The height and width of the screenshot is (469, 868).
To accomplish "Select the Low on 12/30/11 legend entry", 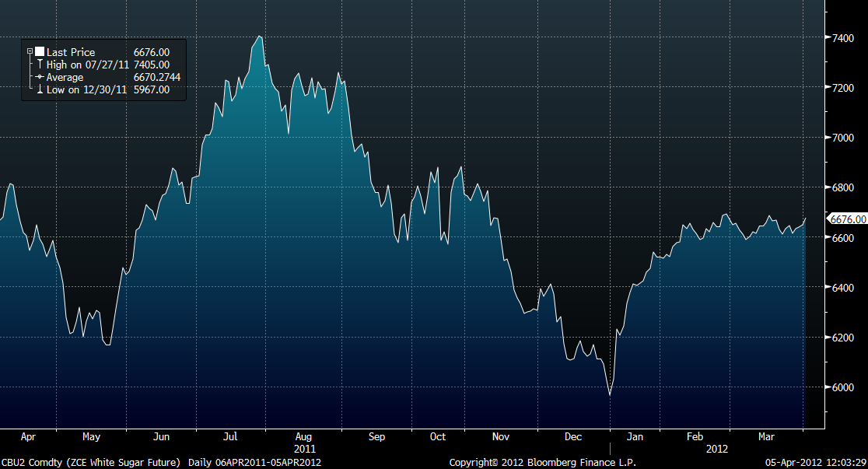I will [x=87, y=89].
